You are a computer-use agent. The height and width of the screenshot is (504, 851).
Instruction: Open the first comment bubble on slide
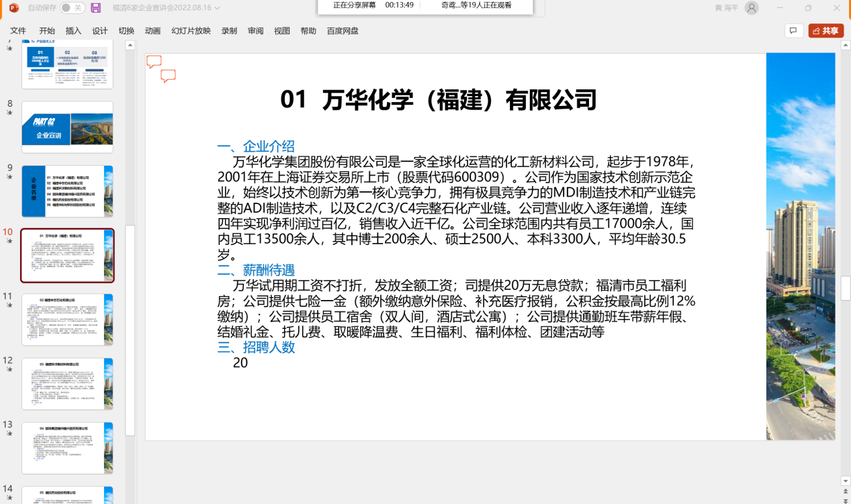154,62
